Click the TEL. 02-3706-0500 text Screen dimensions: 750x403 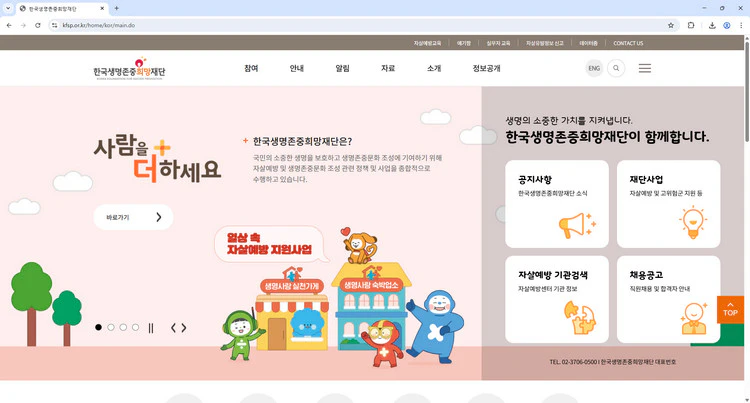(573, 362)
